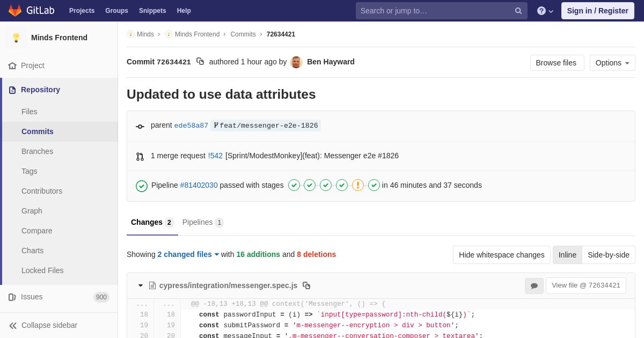This screenshot has width=644, height=338.
Task: Open Locked Files in the sidebar
Action: pos(59,270)
